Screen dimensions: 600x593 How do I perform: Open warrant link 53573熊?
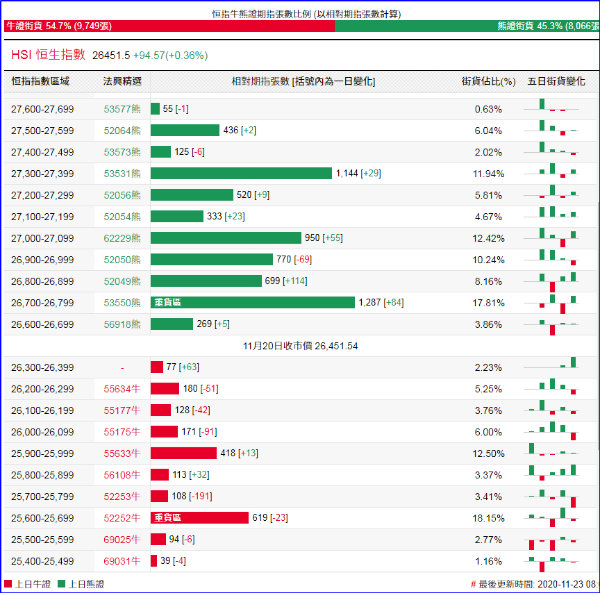pos(122,152)
